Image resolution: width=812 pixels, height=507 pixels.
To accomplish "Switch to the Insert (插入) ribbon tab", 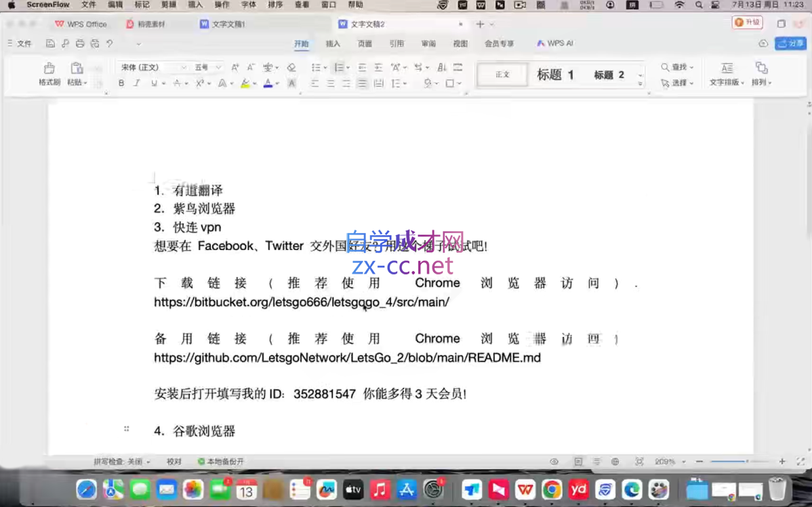I will pos(333,43).
